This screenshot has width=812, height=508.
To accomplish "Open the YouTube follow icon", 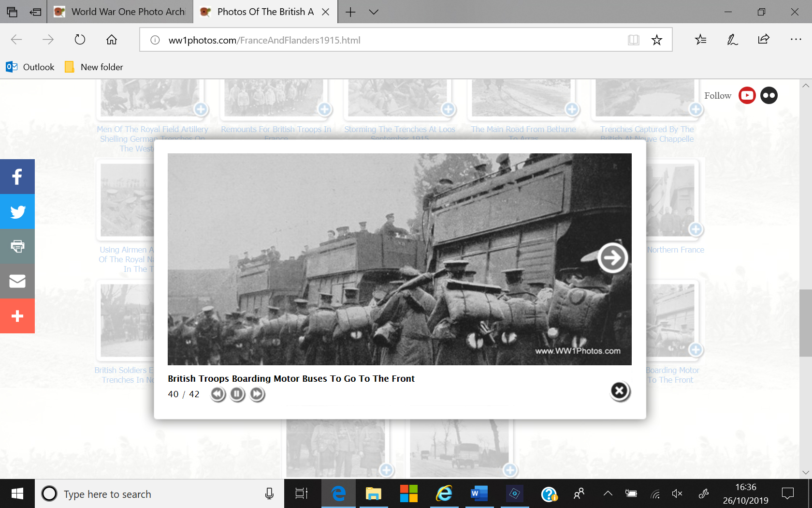I will (747, 95).
